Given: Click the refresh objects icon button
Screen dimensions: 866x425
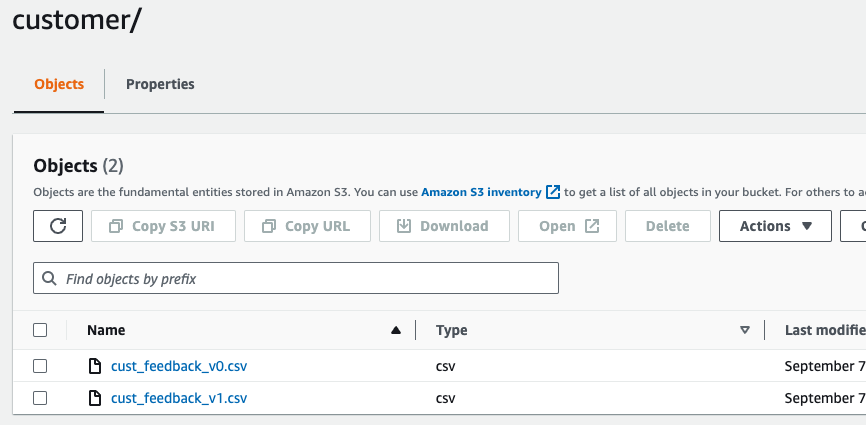Looking at the screenshot, I should (58, 226).
